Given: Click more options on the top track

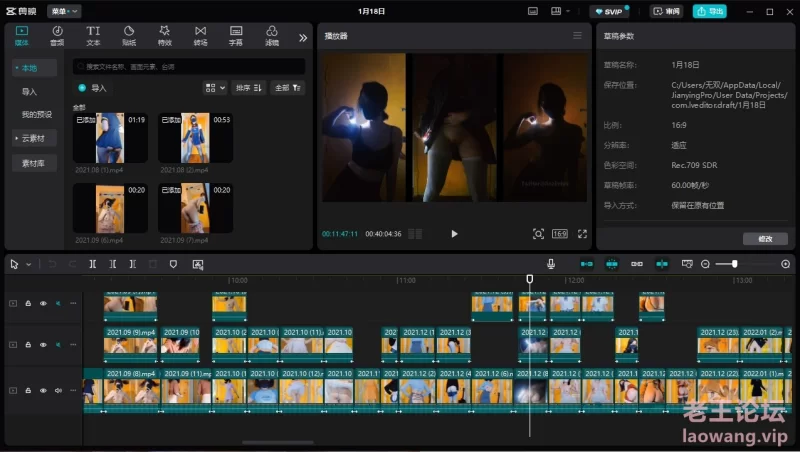Looking at the screenshot, I should click(x=73, y=303).
